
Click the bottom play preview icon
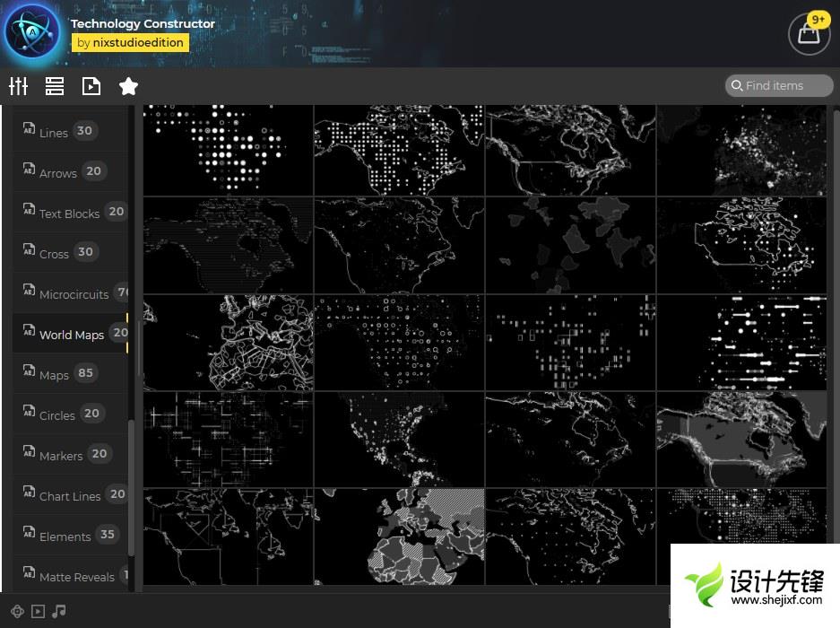tap(38, 611)
